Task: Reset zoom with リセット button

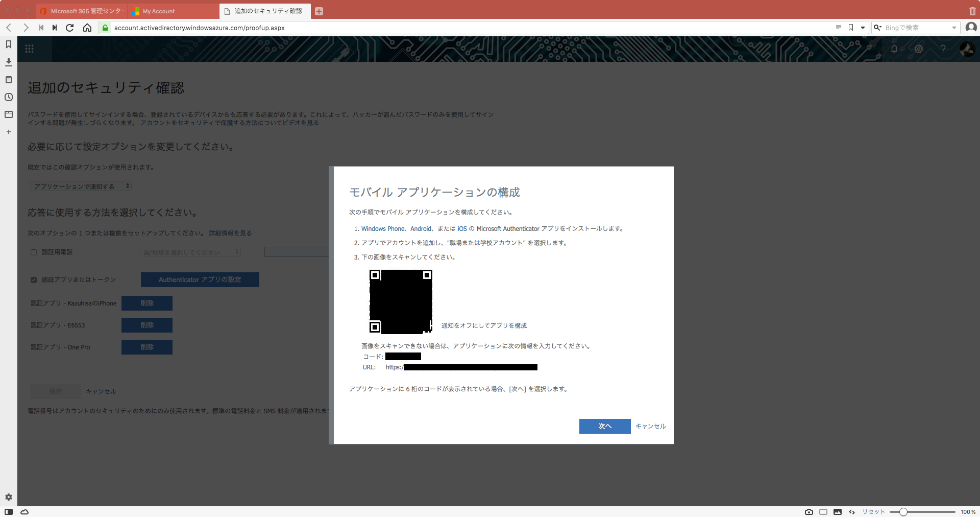Action: click(x=873, y=512)
